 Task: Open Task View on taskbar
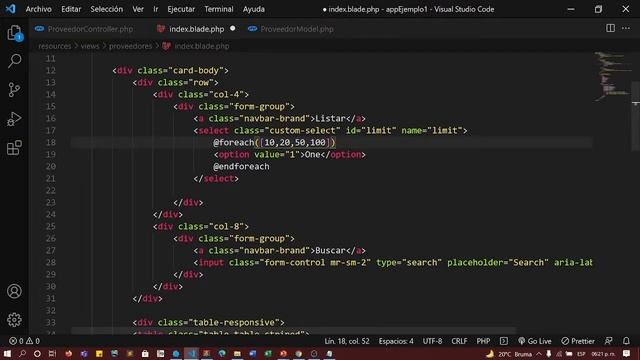(52, 353)
